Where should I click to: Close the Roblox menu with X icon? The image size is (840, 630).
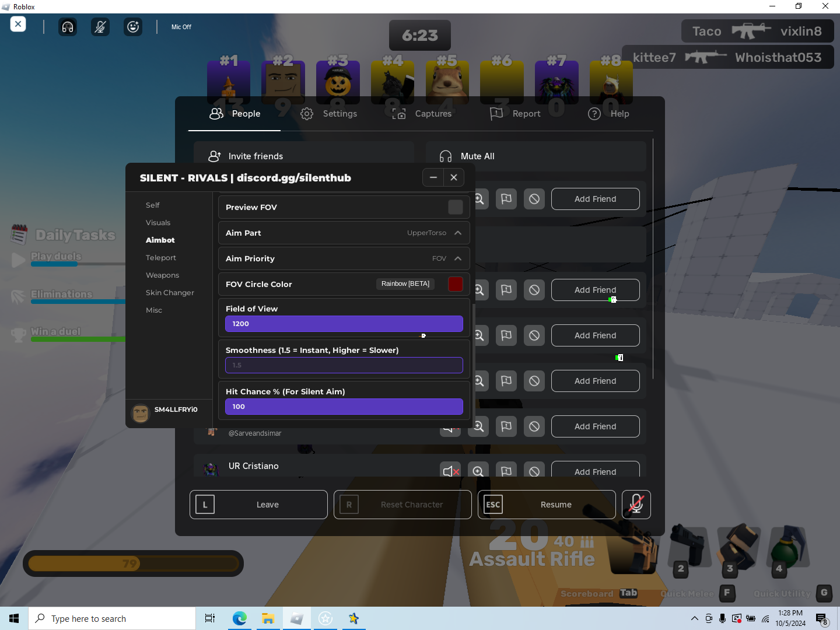pyautogui.click(x=18, y=24)
